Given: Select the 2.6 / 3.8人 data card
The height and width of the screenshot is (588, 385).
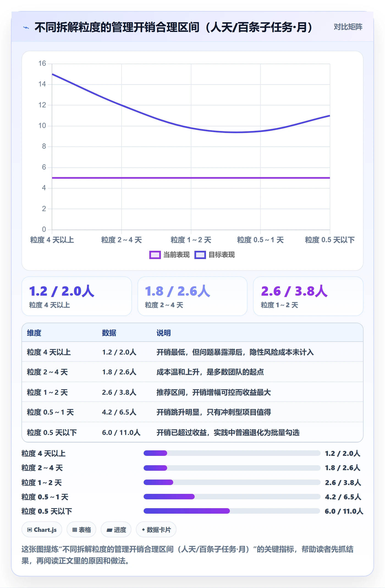Looking at the screenshot, I should click(308, 296).
